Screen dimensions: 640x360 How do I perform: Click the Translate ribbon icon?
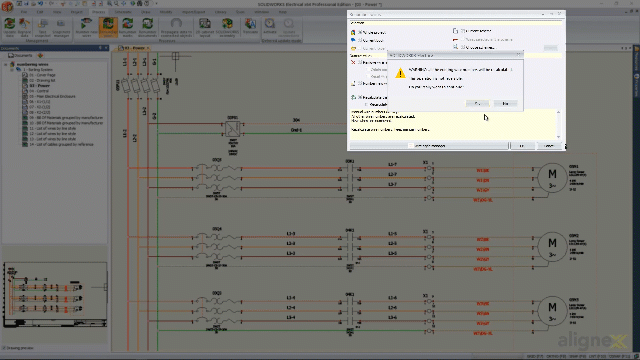pyautogui.click(x=250, y=27)
